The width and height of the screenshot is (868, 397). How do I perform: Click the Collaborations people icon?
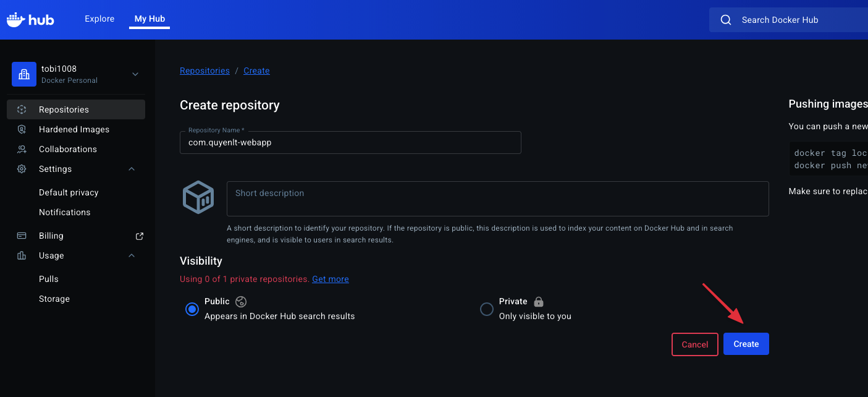(x=22, y=149)
